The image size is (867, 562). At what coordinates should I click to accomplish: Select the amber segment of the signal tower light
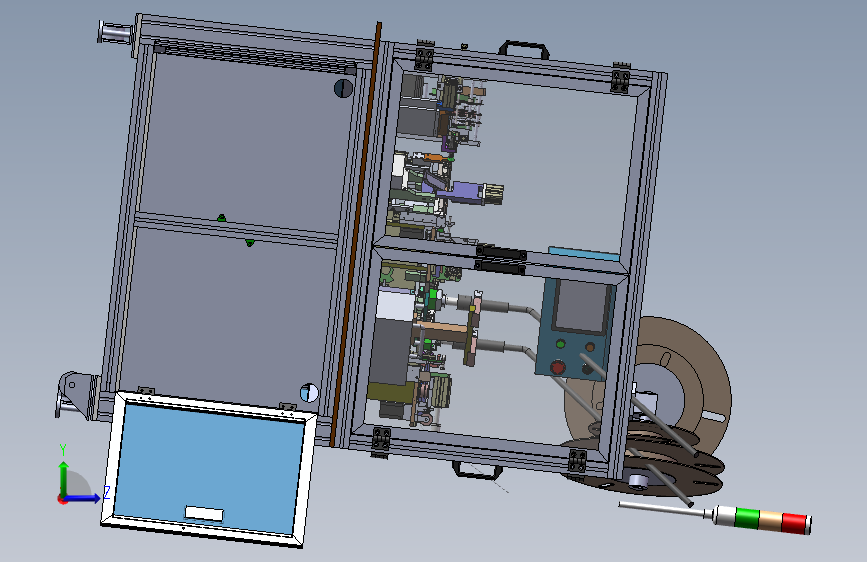[x=771, y=521]
